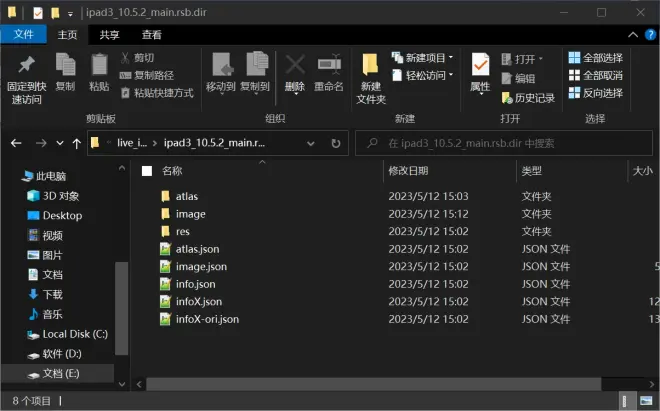The image size is (660, 411).
Task: Switch to the 查看 ribbon tab
Action: click(x=152, y=34)
